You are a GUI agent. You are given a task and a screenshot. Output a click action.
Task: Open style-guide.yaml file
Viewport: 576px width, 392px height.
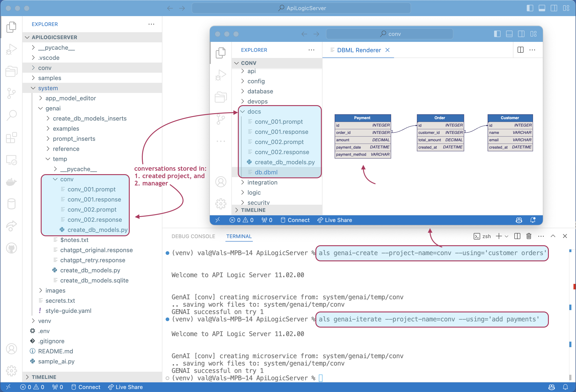tap(92, 311)
